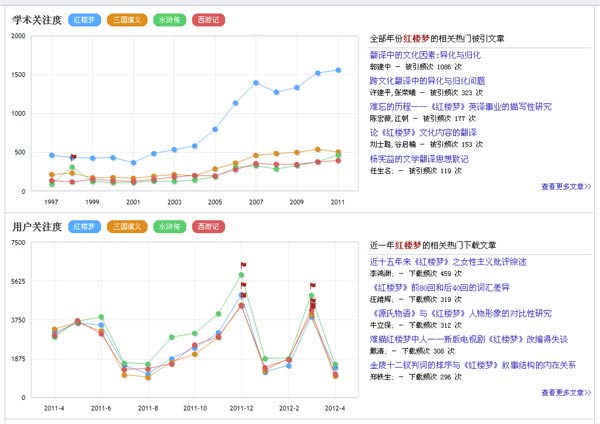
Task: Click 查看更多文章 under cited articles list
Action: (566, 186)
